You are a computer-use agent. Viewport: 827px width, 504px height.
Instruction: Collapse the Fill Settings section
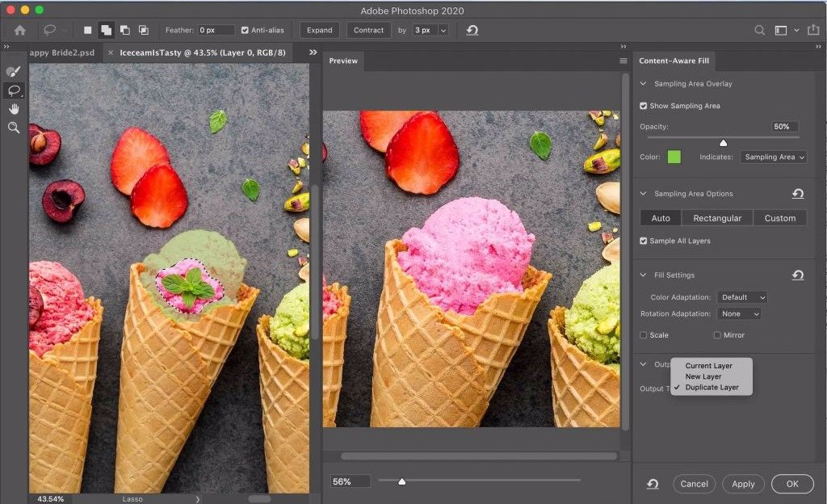(x=643, y=275)
